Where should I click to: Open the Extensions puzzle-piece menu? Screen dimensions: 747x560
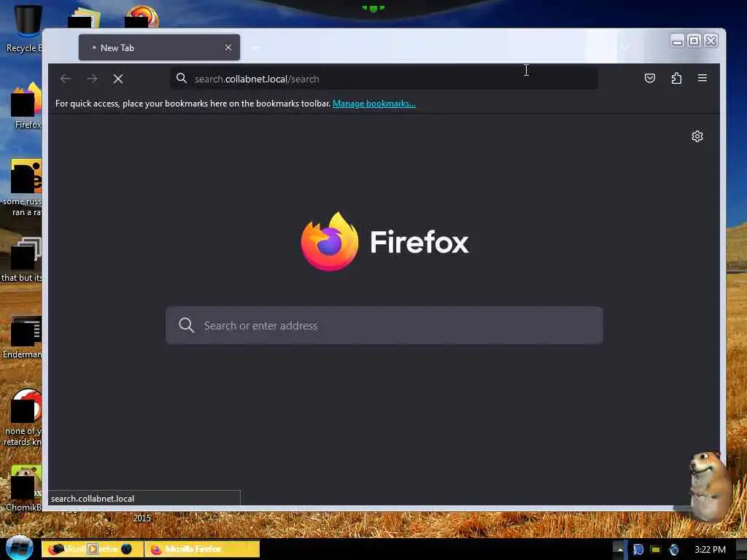tap(676, 78)
